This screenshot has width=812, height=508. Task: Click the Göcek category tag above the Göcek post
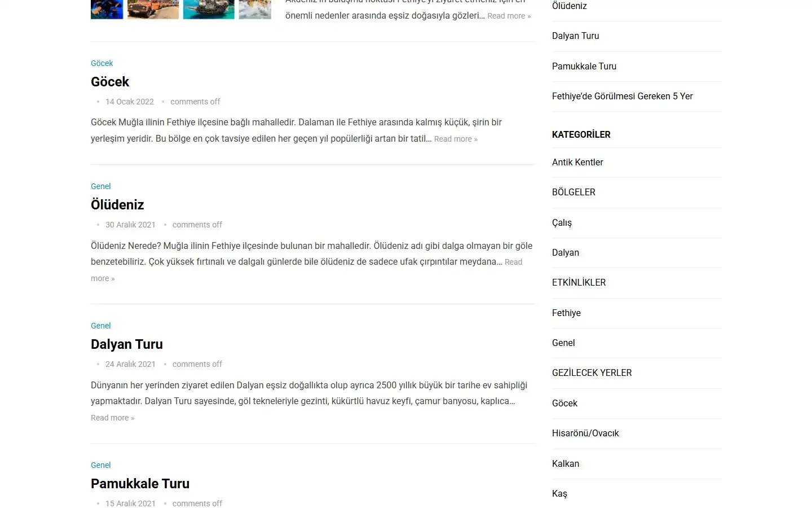[102, 63]
